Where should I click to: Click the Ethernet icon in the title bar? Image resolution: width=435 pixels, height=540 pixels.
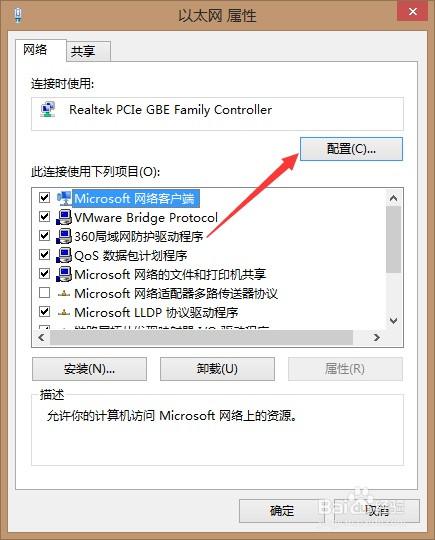[18, 15]
